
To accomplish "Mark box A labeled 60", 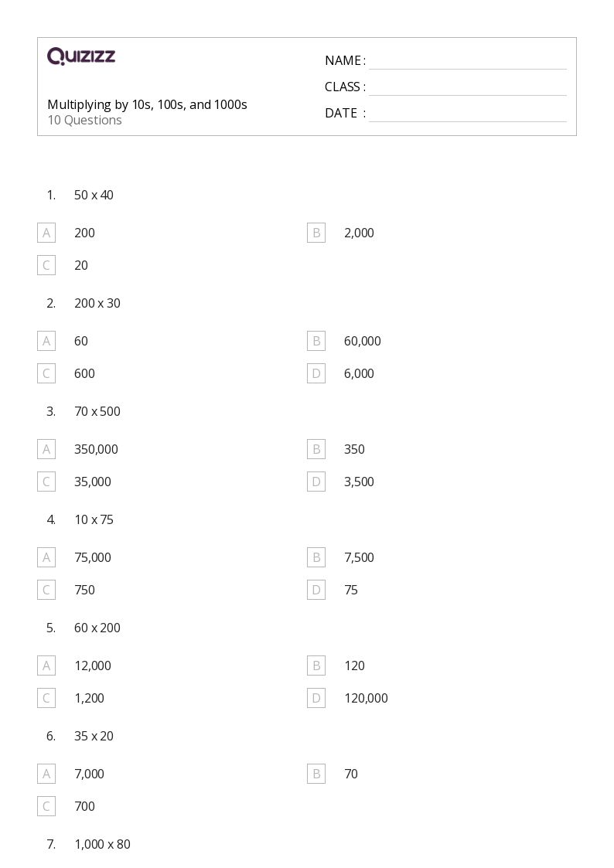I will tap(46, 341).
